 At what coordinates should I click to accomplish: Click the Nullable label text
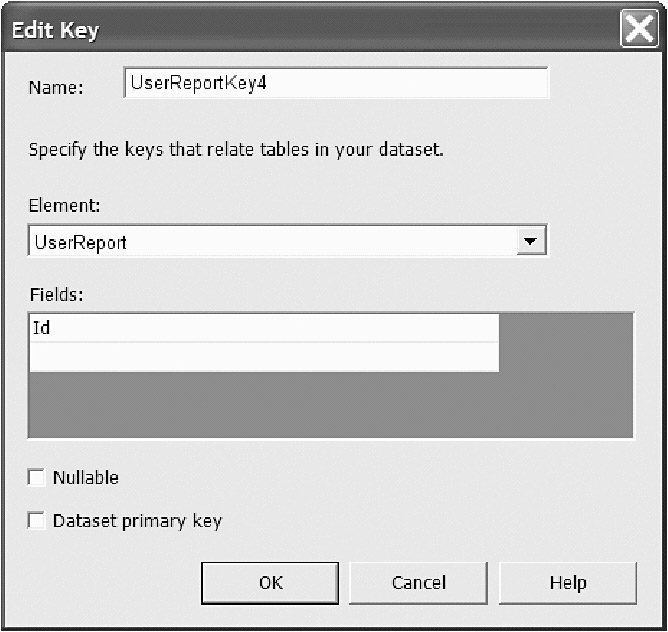85,478
